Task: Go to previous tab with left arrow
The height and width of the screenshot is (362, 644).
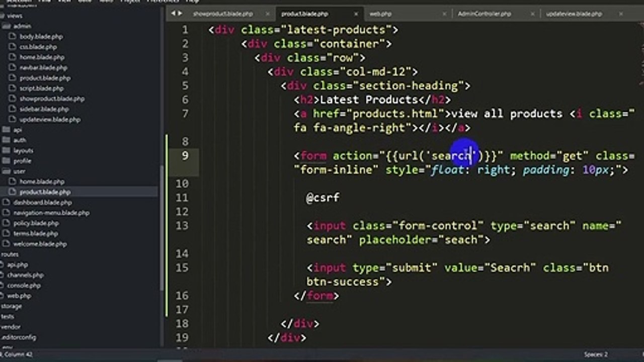Action: click(x=173, y=14)
